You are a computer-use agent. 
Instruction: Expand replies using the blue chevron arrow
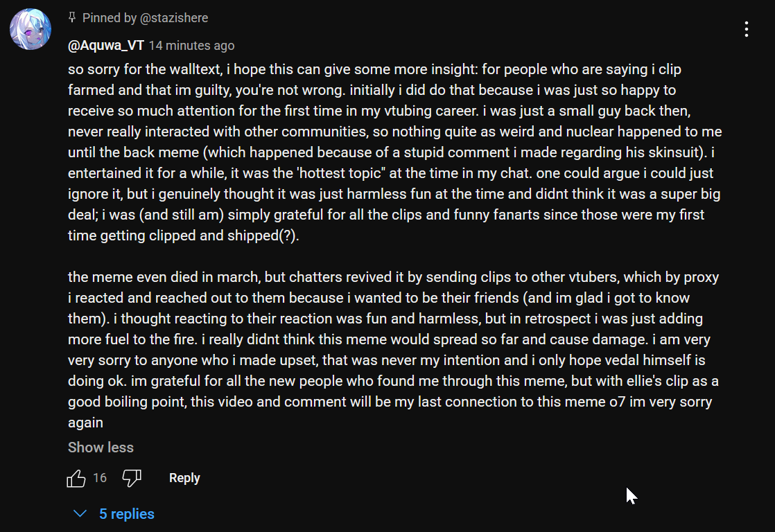pos(80,514)
